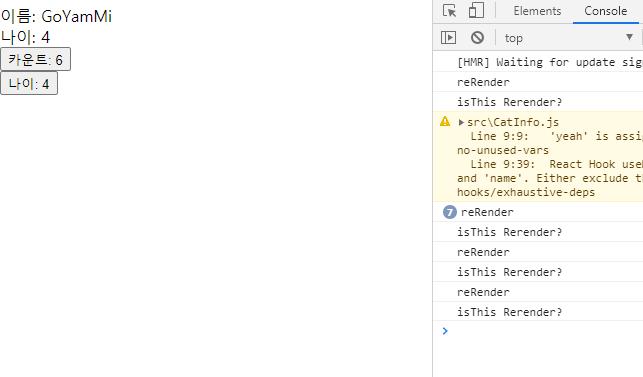This screenshot has height=377, width=643.
Task: Select the hooks/exhaustive-deps rule text
Action: coord(526,192)
